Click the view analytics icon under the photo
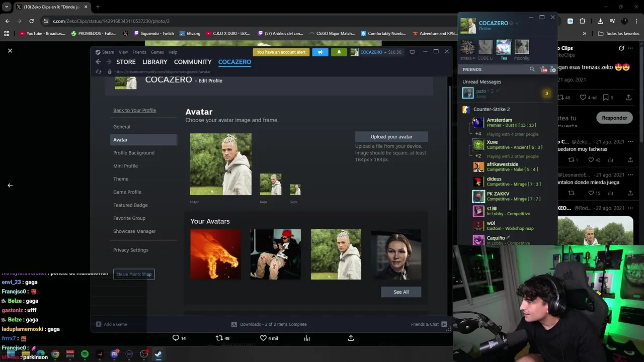 (x=307, y=338)
